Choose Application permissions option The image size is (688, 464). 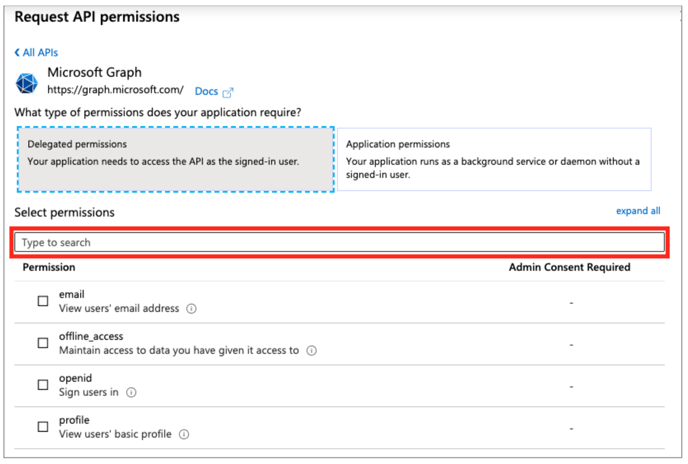[x=494, y=159]
